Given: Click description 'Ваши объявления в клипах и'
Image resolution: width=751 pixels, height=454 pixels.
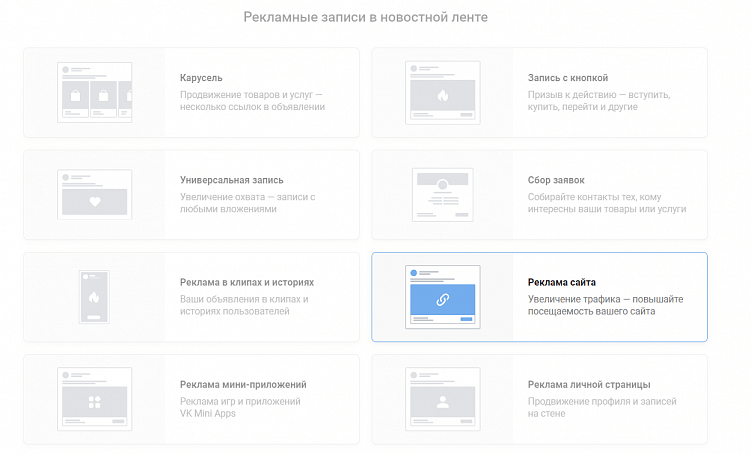Looking at the screenshot, I should coord(244,299).
